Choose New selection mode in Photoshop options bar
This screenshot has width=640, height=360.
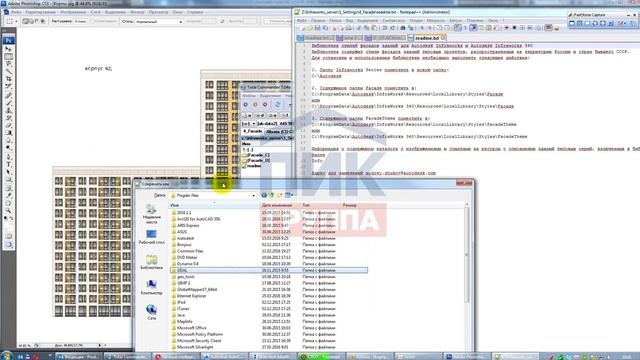point(26,21)
